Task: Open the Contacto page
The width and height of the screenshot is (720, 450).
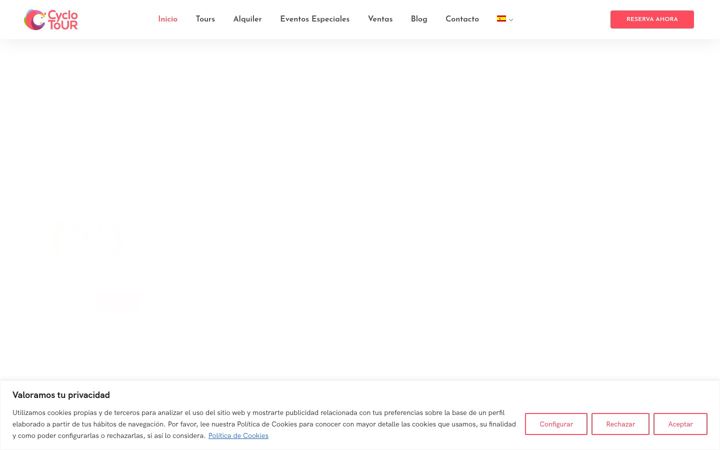Action: (x=462, y=19)
